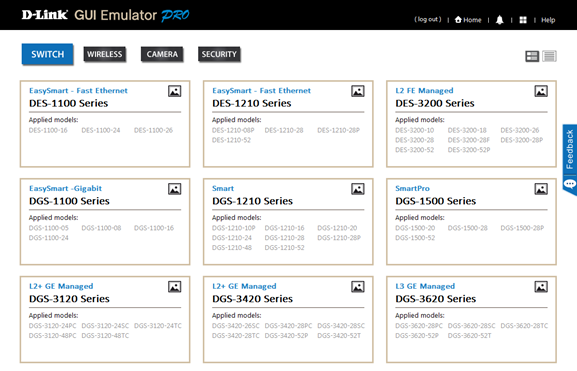Click the apps grid icon in header

(523, 20)
